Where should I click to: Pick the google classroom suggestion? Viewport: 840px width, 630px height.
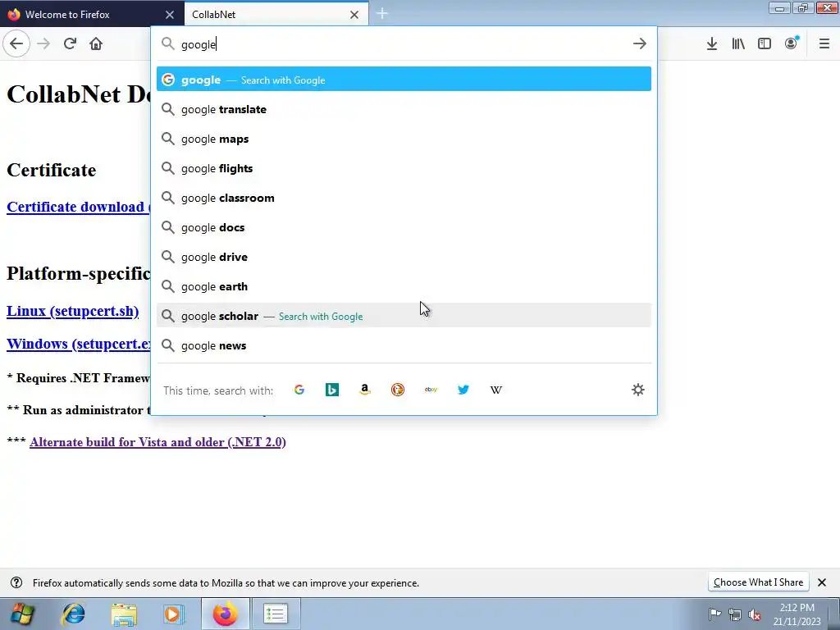coord(404,198)
